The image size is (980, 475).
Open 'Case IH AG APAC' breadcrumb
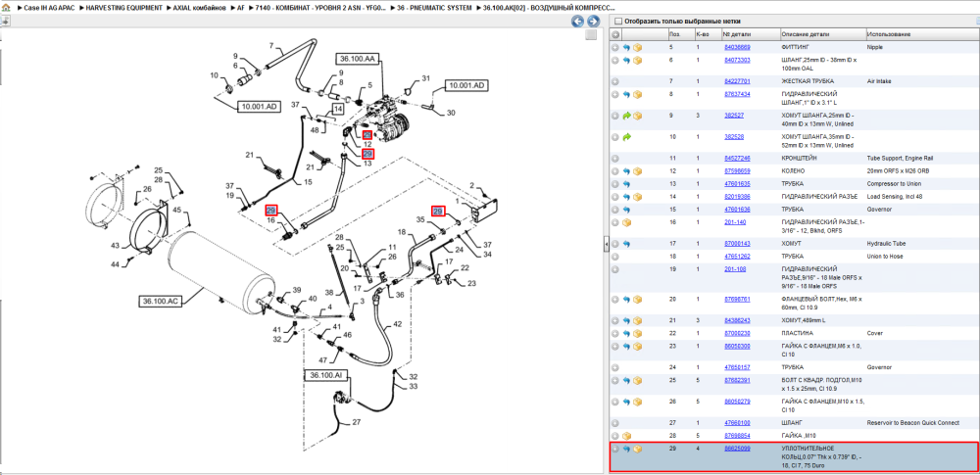pyautogui.click(x=49, y=8)
